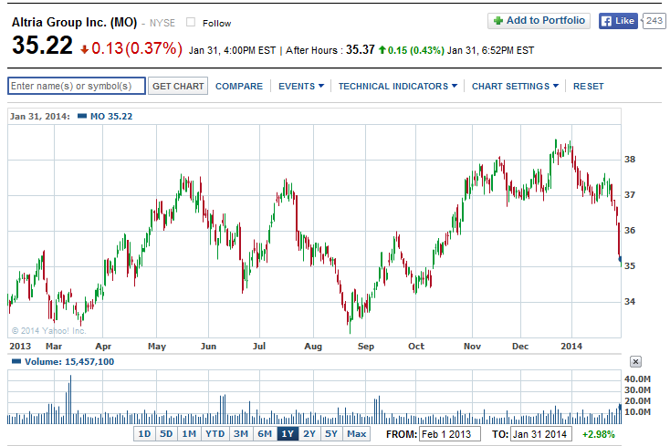Select the 1D time range
The width and height of the screenshot is (670, 446).
point(144,434)
